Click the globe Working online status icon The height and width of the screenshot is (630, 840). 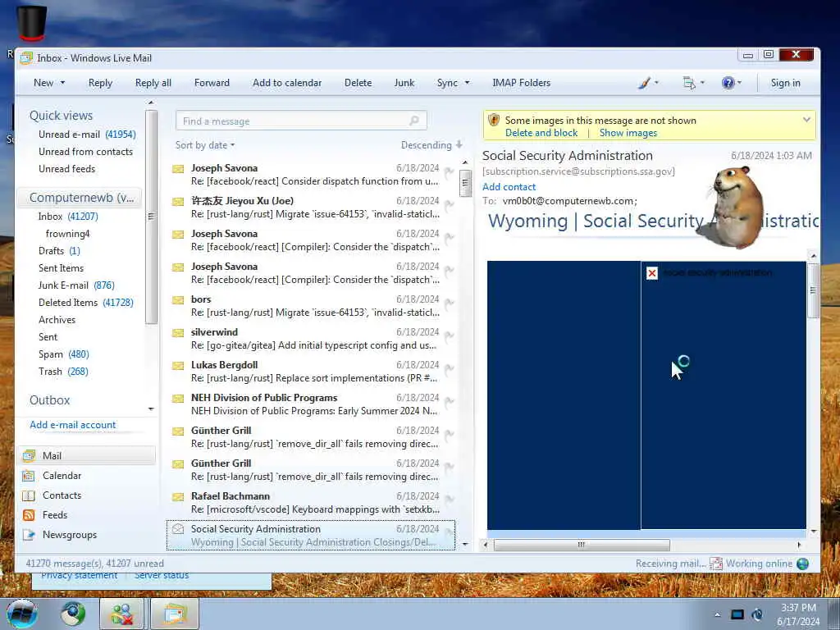pyautogui.click(x=802, y=564)
